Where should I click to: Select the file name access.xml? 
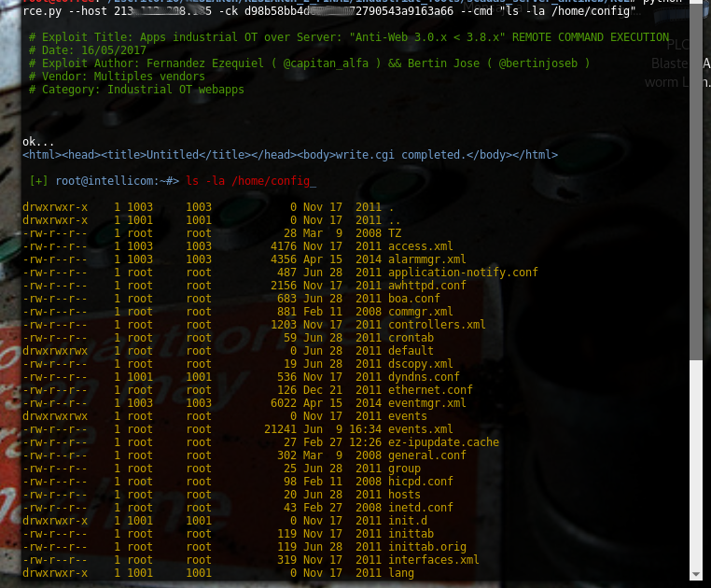tap(420, 246)
